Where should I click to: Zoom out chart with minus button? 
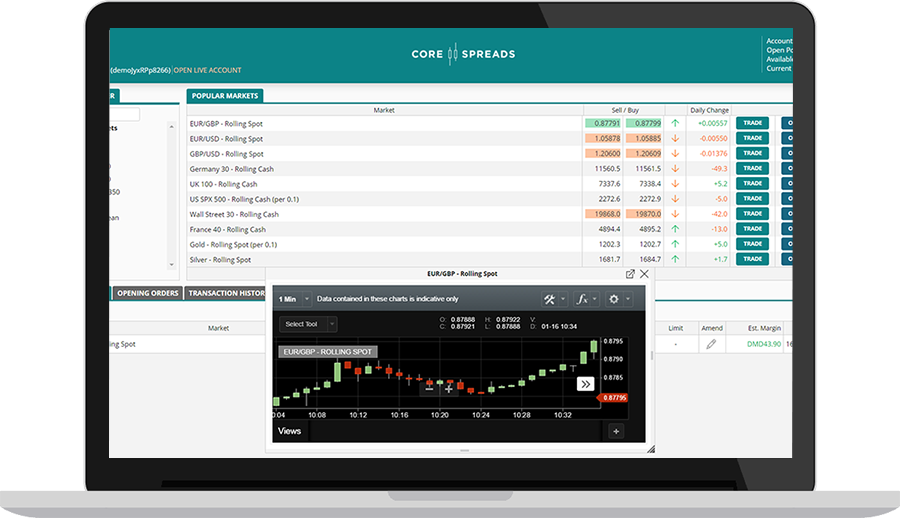(429, 389)
